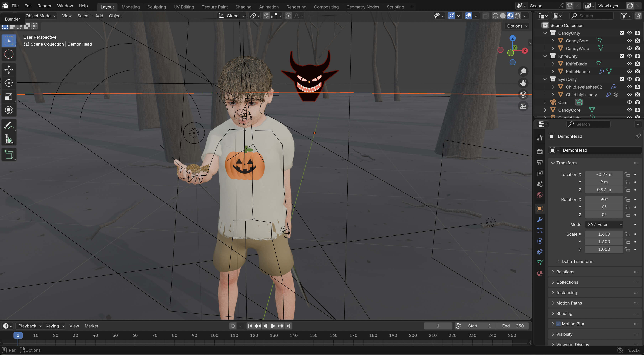This screenshot has height=355, width=644.
Task: Activate the Rotate tool
Action: pos(9,83)
